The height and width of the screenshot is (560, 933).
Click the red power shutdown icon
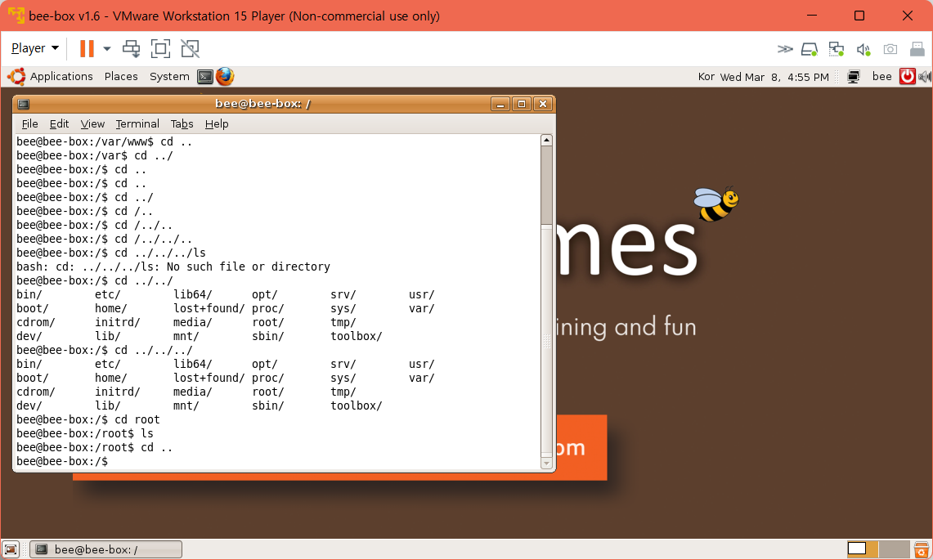coord(907,76)
